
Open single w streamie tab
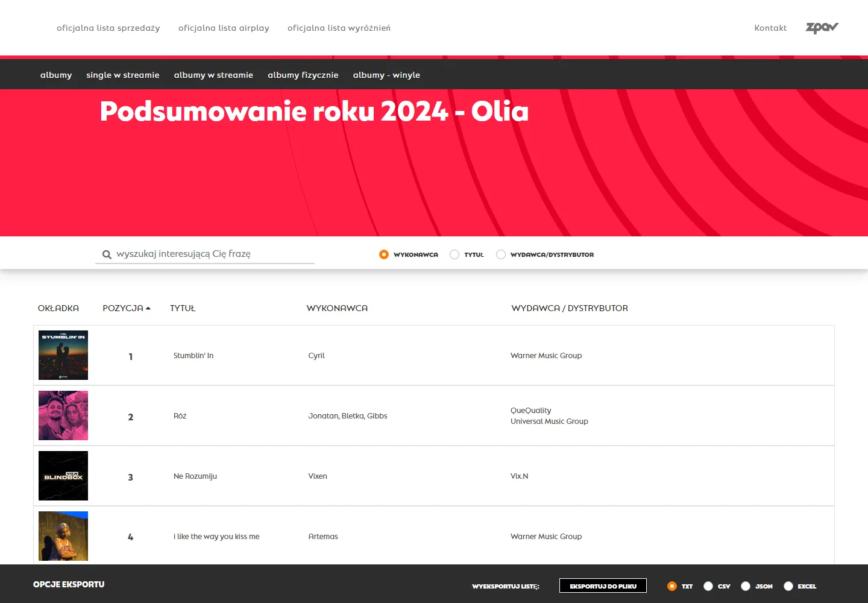[x=123, y=75]
